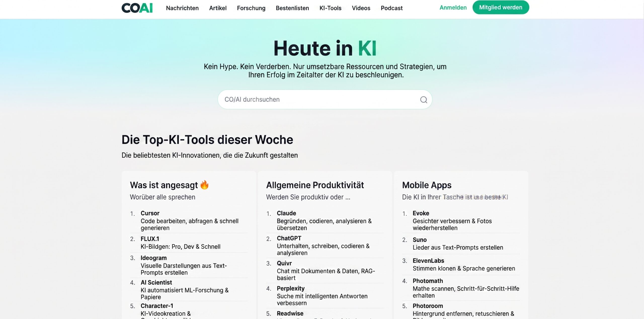
Task: Focus the CO/AI durchsuchen search field
Action: click(x=325, y=99)
